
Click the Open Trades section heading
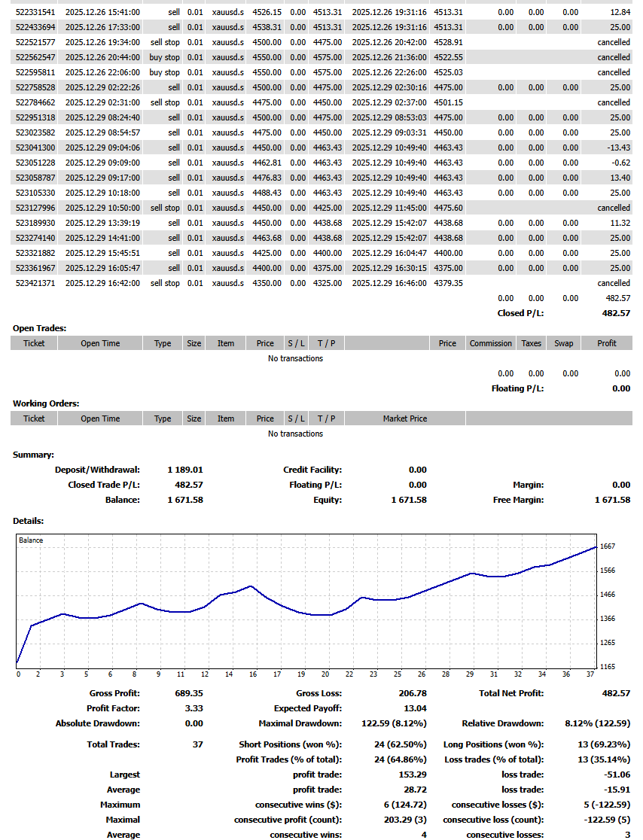click(x=39, y=328)
